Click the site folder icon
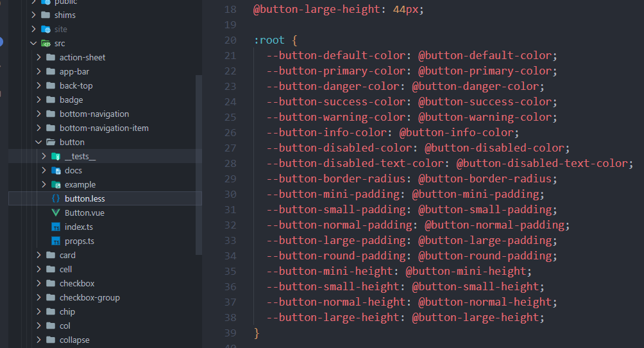The width and height of the screenshot is (644, 348). [46, 29]
